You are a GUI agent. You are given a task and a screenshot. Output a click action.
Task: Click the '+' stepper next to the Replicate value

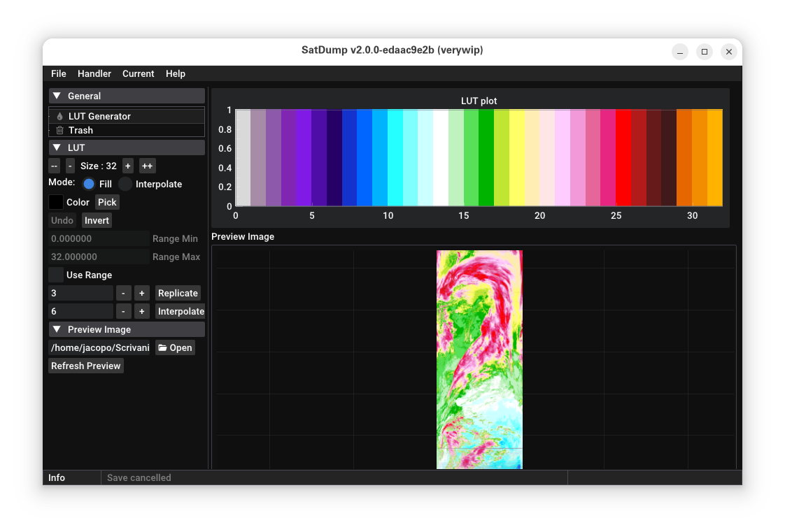coord(141,293)
